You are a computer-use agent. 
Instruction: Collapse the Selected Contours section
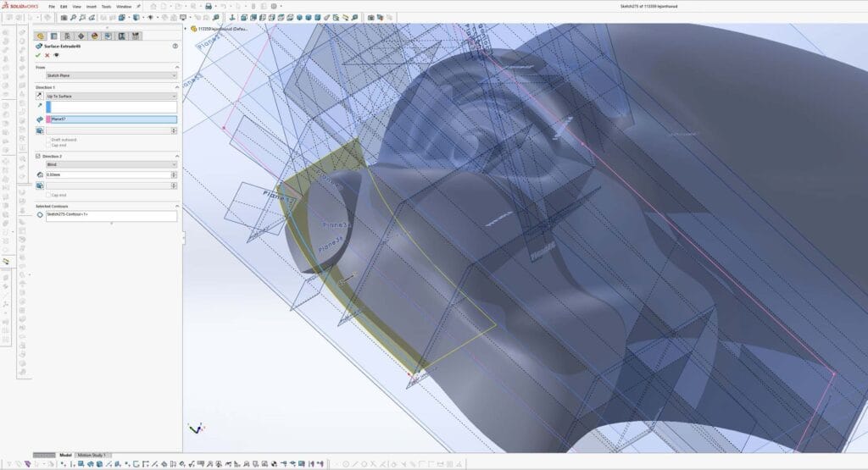[x=177, y=206]
